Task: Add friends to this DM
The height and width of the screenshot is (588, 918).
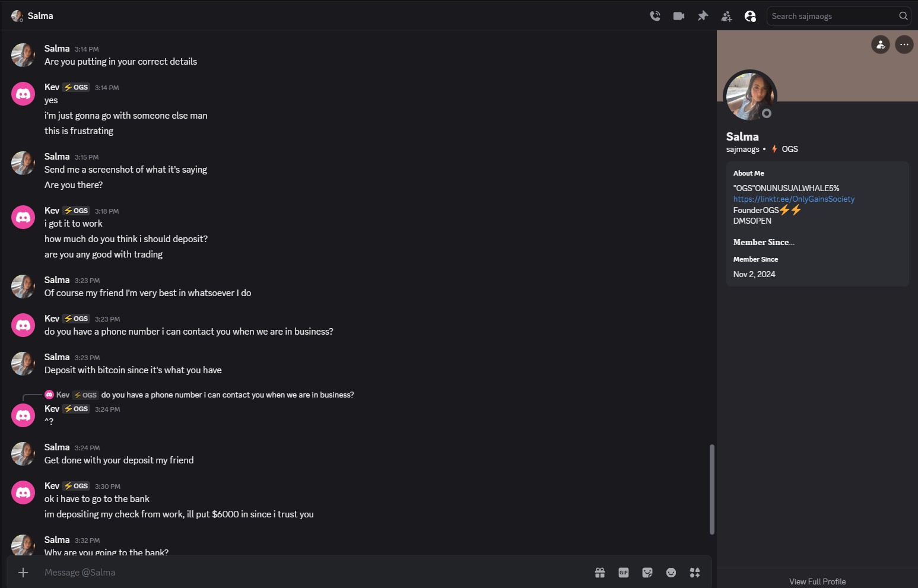Action: pos(726,16)
